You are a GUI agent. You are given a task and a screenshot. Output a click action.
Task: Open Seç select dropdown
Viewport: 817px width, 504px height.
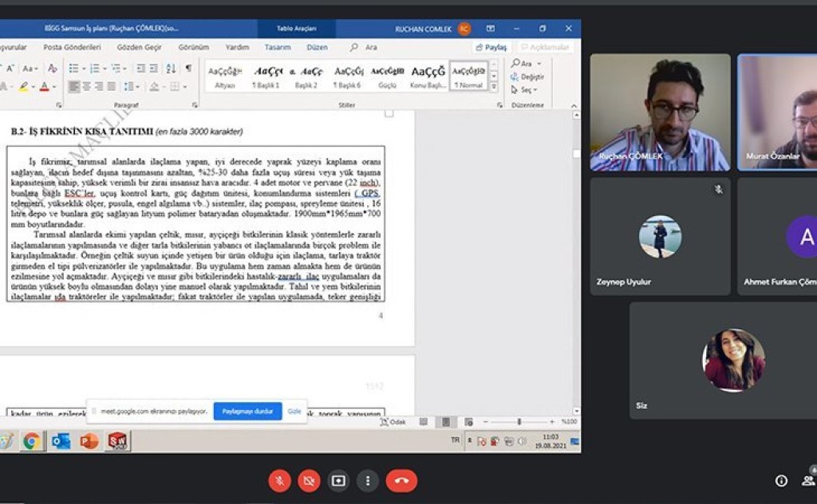(x=524, y=89)
